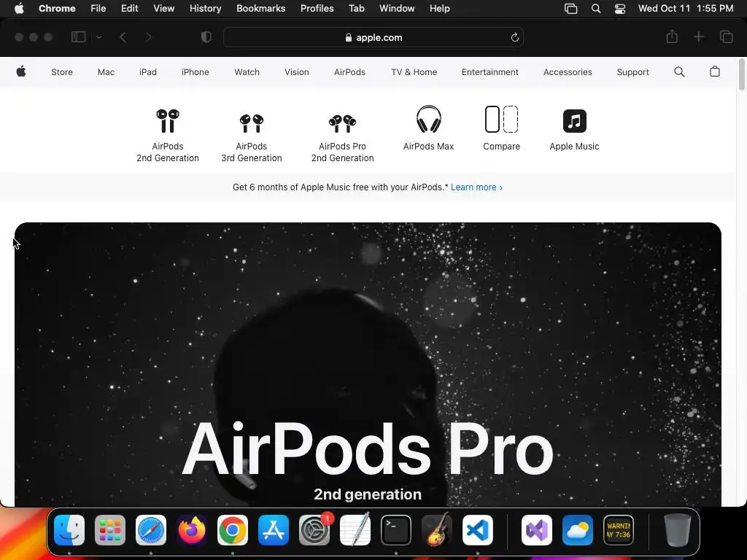The image size is (747, 560).
Task: Open the Mac section
Action: click(106, 72)
